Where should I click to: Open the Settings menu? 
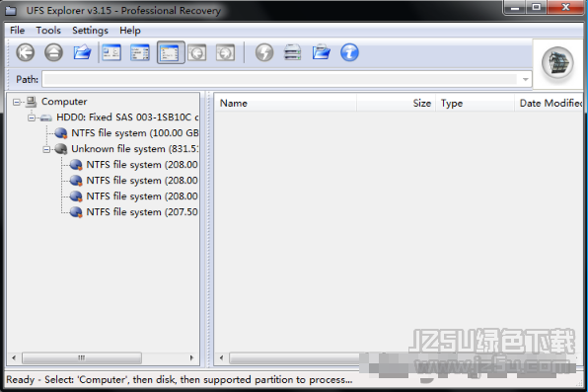click(90, 30)
